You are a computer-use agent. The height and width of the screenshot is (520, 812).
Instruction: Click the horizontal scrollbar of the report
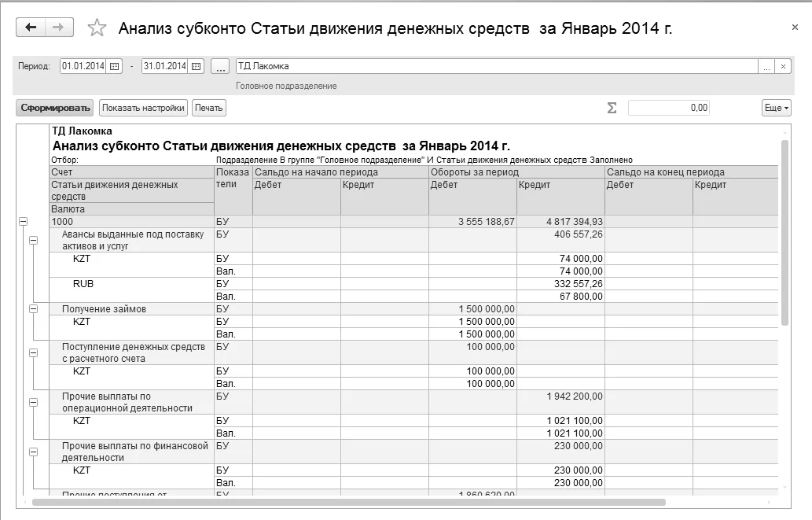click(348, 503)
